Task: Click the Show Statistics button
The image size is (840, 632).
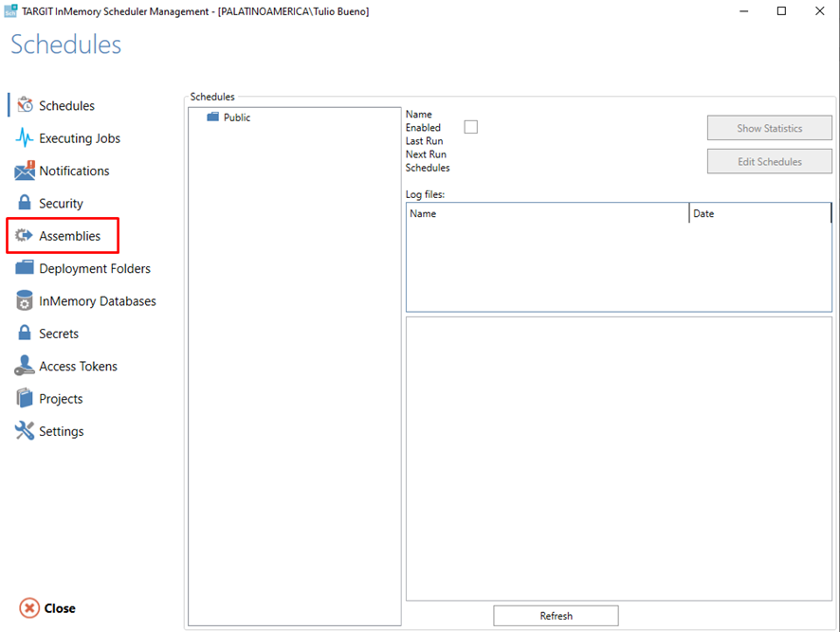Action: coord(769,128)
